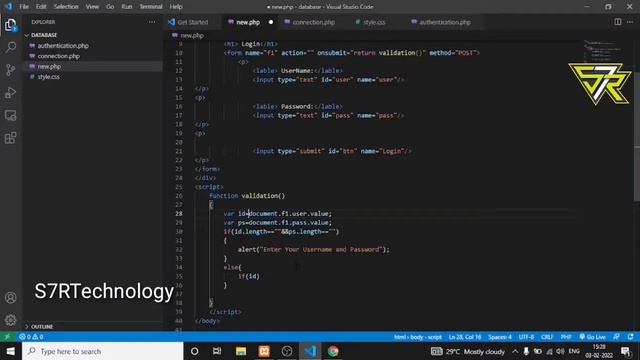Select new.php in the explorer tree
Viewport: 640px width, 360px height.
click(49, 67)
